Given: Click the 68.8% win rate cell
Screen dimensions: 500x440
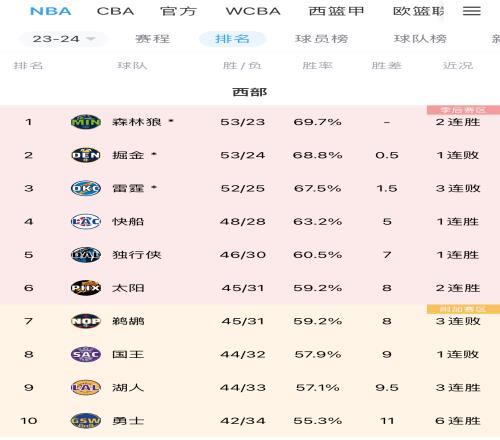Looking at the screenshot, I should [x=317, y=155].
